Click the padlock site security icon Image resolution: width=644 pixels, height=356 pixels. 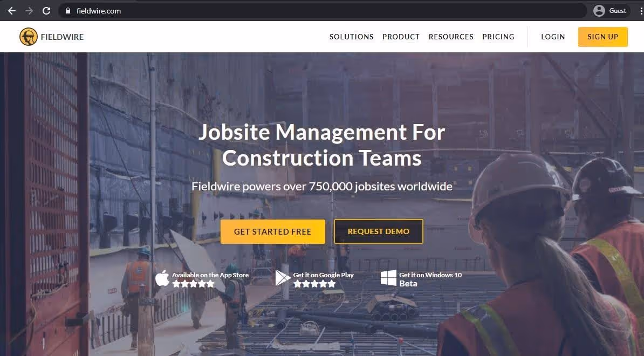(68, 11)
